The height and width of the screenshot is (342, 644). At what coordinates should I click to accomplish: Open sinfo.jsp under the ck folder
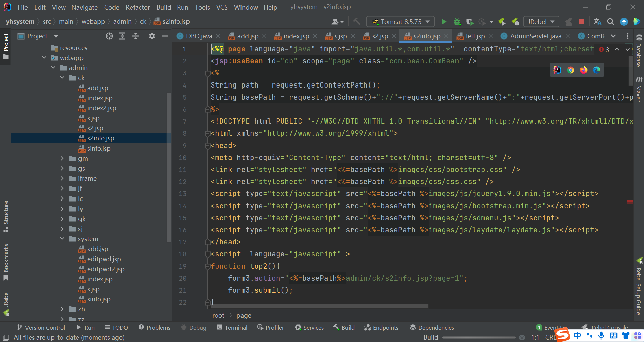99,148
